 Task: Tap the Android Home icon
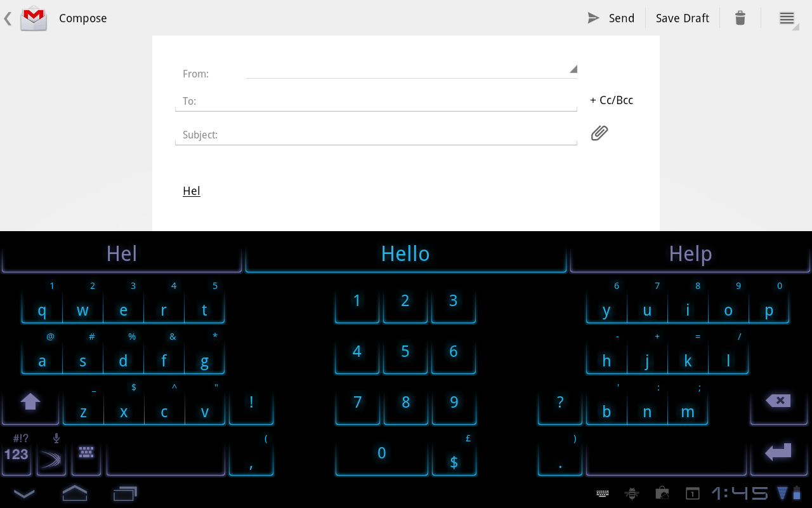click(x=74, y=493)
